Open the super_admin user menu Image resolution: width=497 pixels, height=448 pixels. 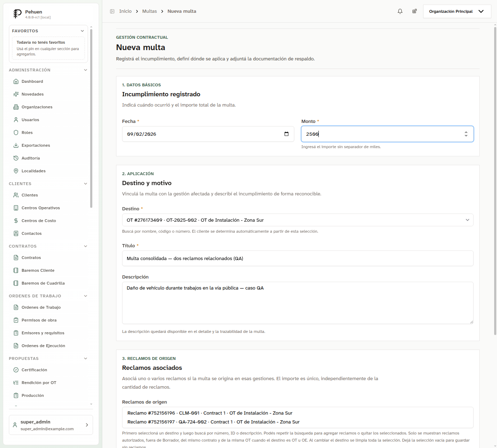[51, 425]
